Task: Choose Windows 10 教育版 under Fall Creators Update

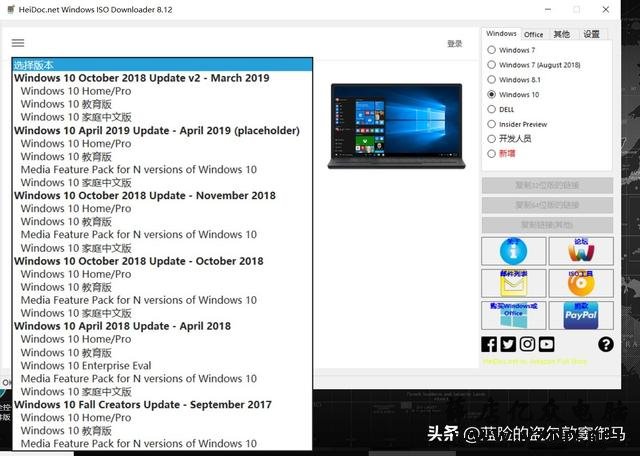Action: (x=162, y=431)
